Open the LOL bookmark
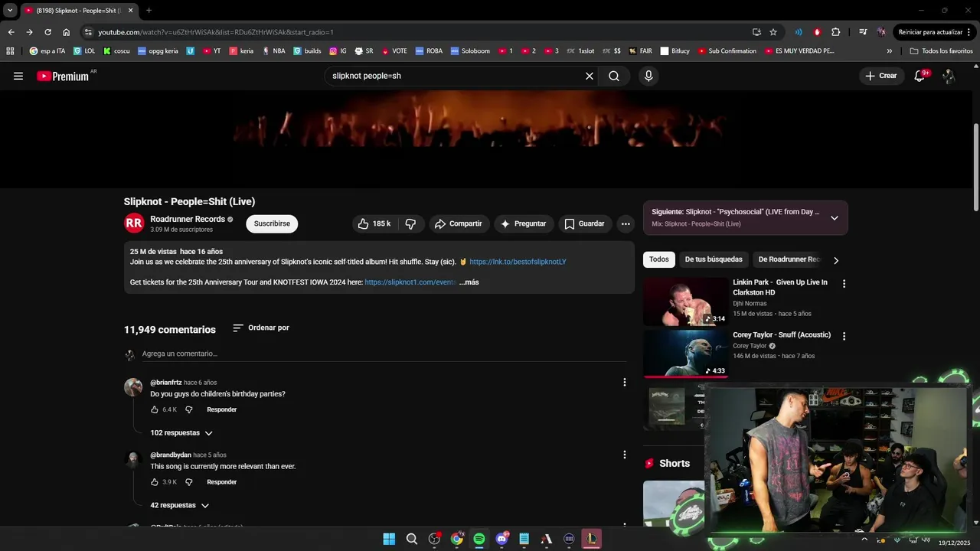The height and width of the screenshot is (551, 980). point(84,51)
